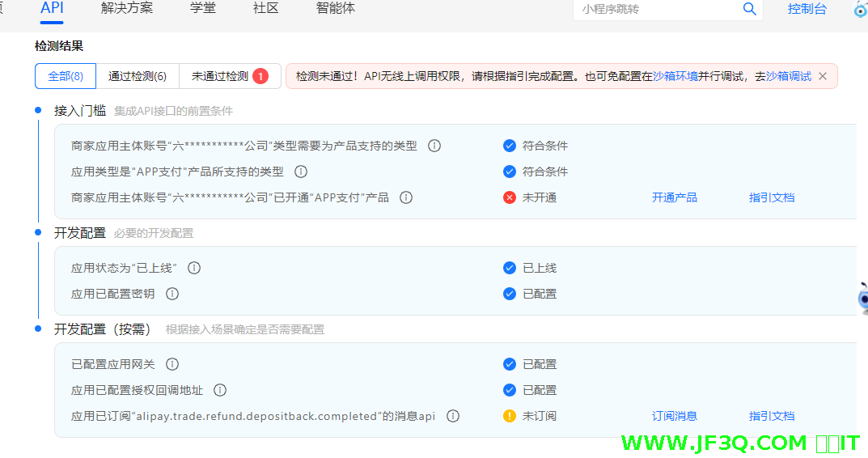Click blue check icon in 应用已配置密钥 row
The height and width of the screenshot is (458, 868).
pyautogui.click(x=510, y=294)
